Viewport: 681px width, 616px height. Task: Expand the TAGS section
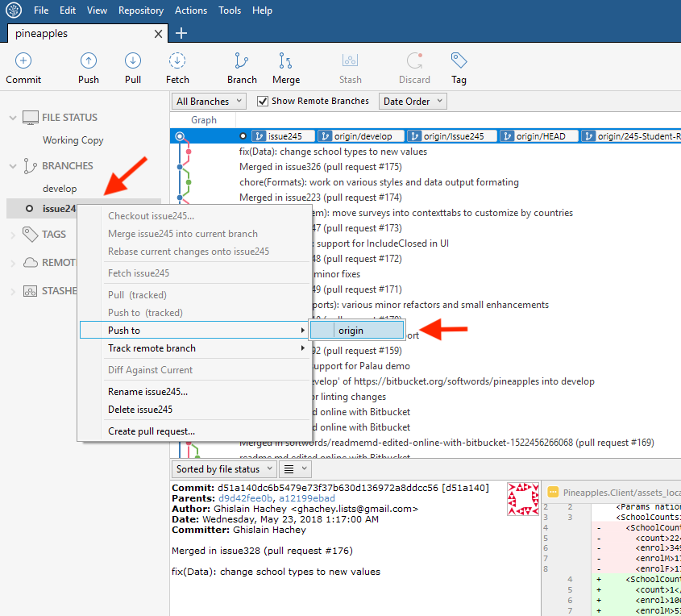point(13,235)
